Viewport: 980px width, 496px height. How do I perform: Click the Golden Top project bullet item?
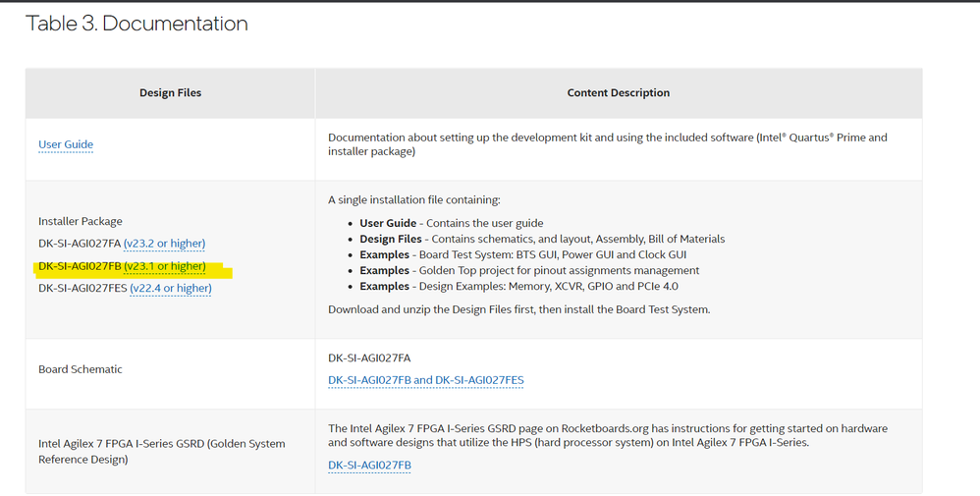pos(529,270)
